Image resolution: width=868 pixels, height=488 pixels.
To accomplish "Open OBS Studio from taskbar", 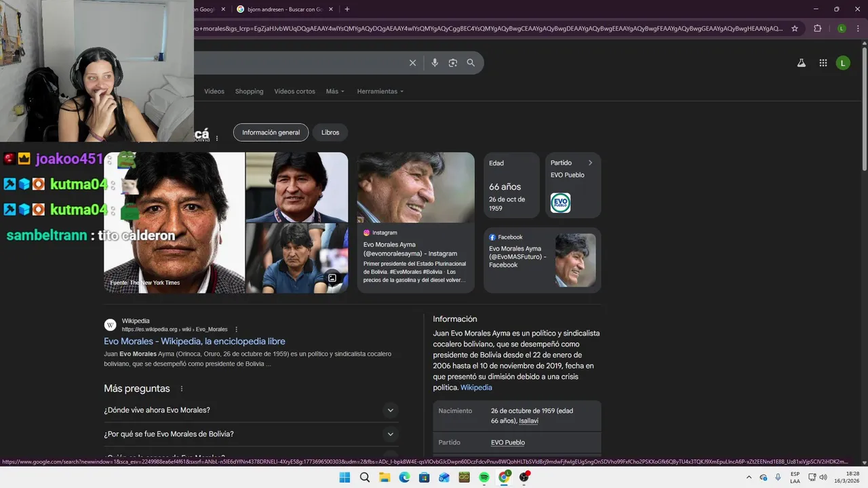I will 524,477.
